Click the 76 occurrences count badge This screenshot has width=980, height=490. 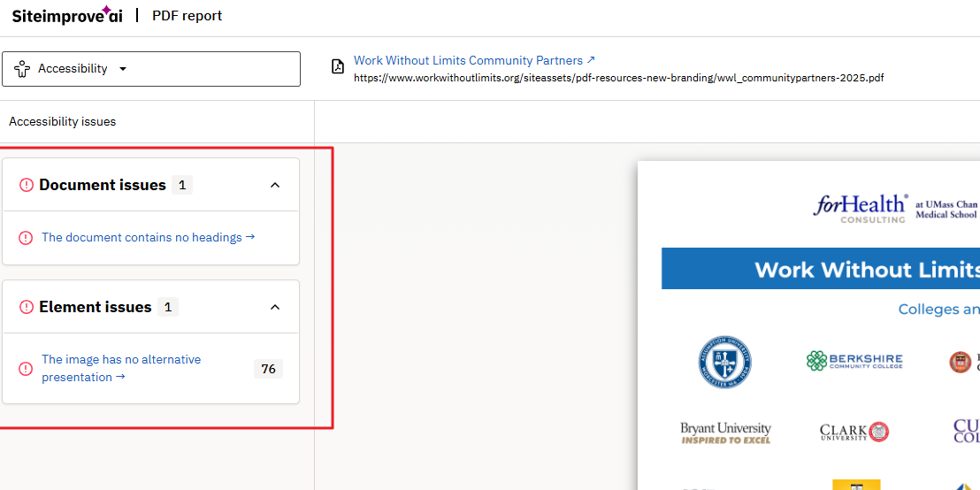268,369
